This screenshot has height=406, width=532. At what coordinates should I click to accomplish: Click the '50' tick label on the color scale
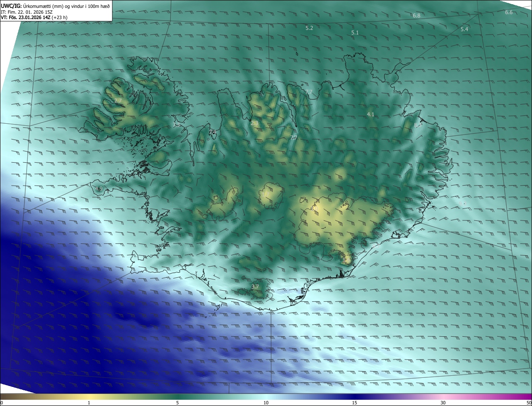(x=529, y=403)
